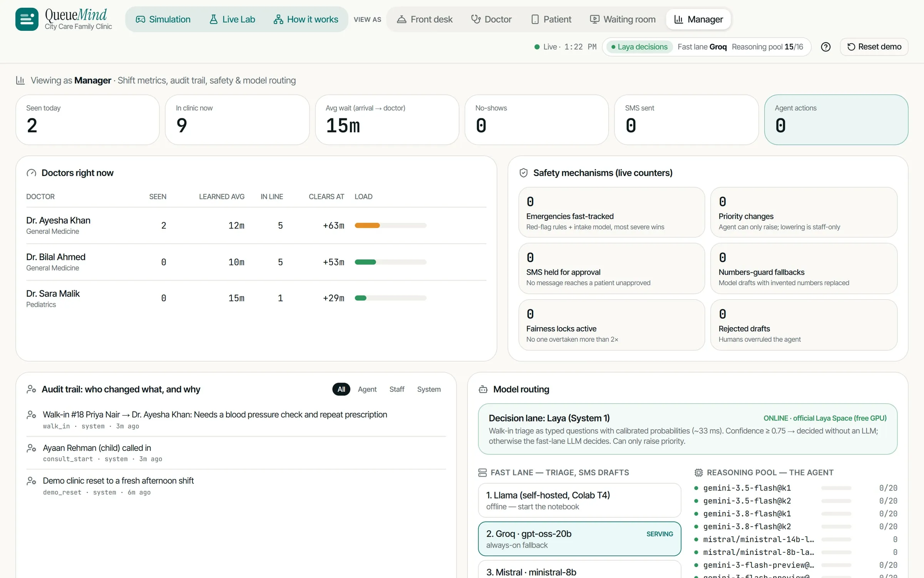Toggle the Laya decisions pill
This screenshot has height=578, width=924.
click(639, 47)
